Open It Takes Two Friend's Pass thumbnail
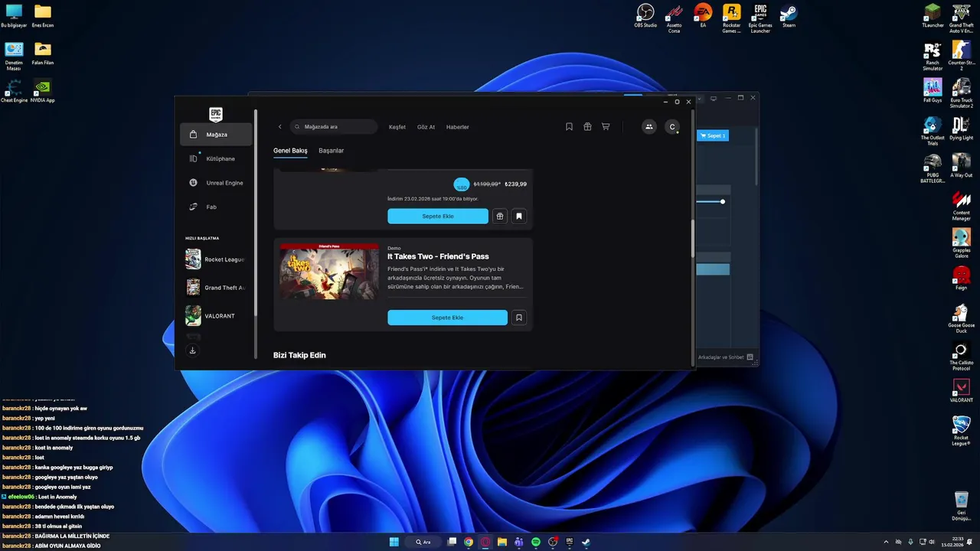Viewport: 980px width, 551px height. click(x=329, y=272)
